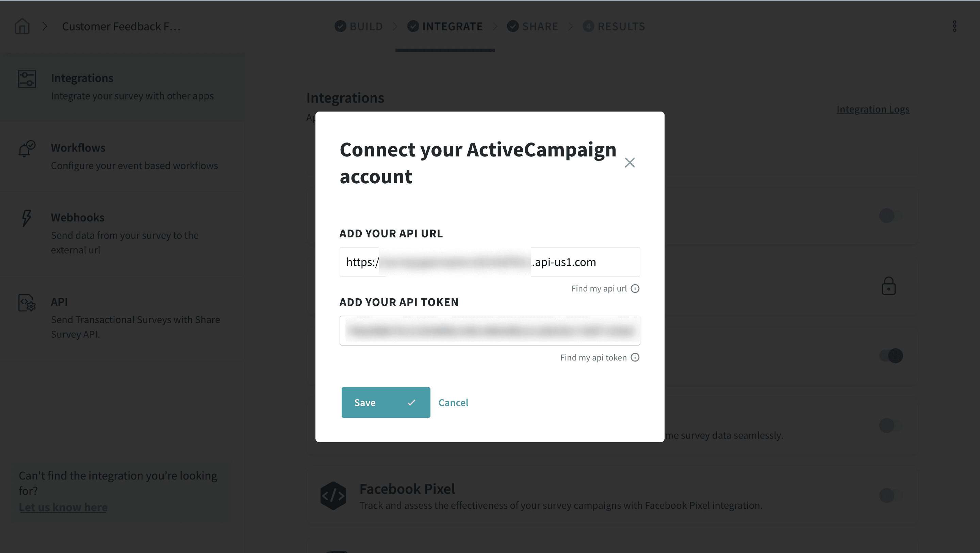This screenshot has height=553, width=980.
Task: Go to the SHARE step tab
Action: (533, 26)
